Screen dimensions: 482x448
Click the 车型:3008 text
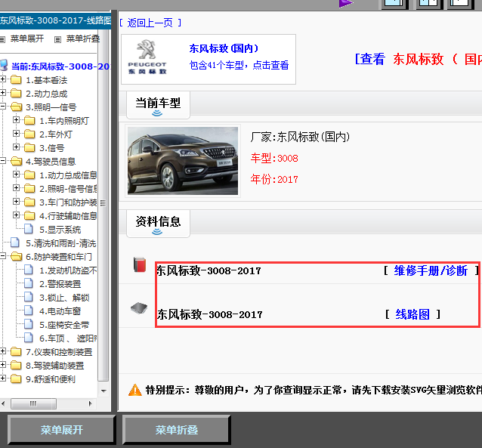(x=274, y=158)
